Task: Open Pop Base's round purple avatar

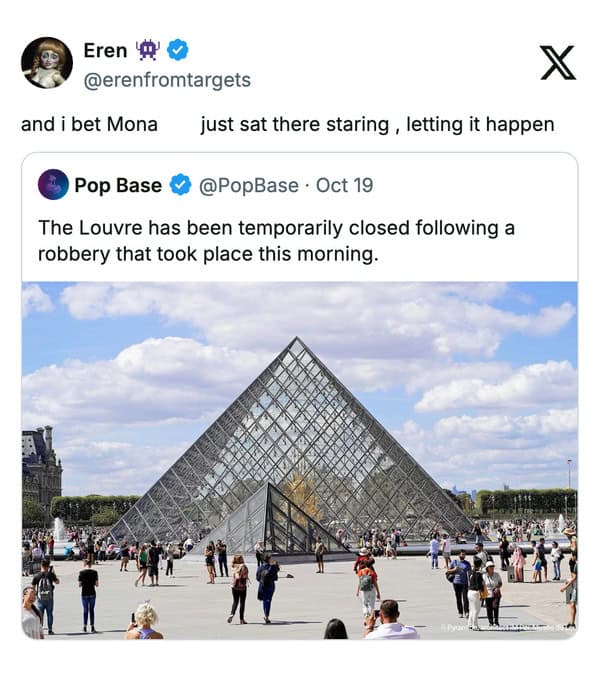Action: click(x=53, y=185)
